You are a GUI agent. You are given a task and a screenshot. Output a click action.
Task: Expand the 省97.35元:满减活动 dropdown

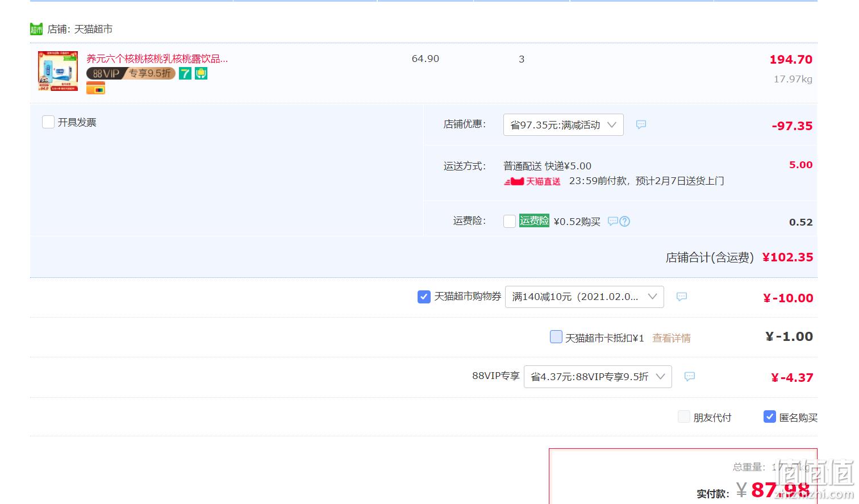(564, 125)
